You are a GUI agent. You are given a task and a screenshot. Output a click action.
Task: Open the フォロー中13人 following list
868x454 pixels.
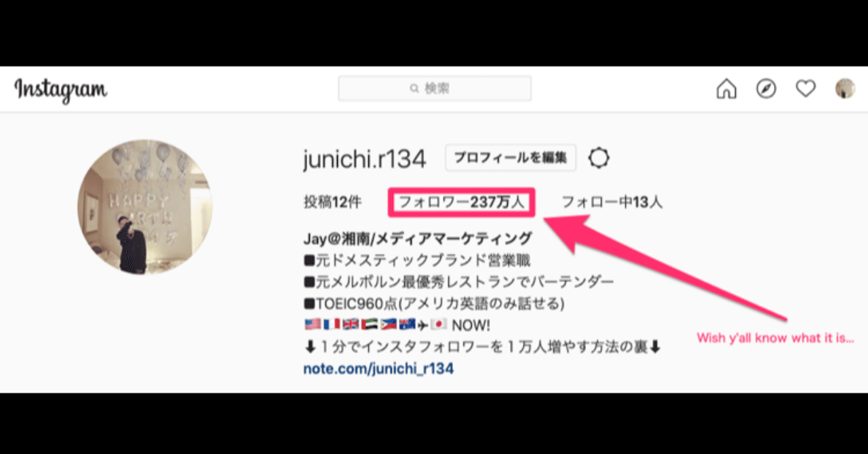(612, 202)
